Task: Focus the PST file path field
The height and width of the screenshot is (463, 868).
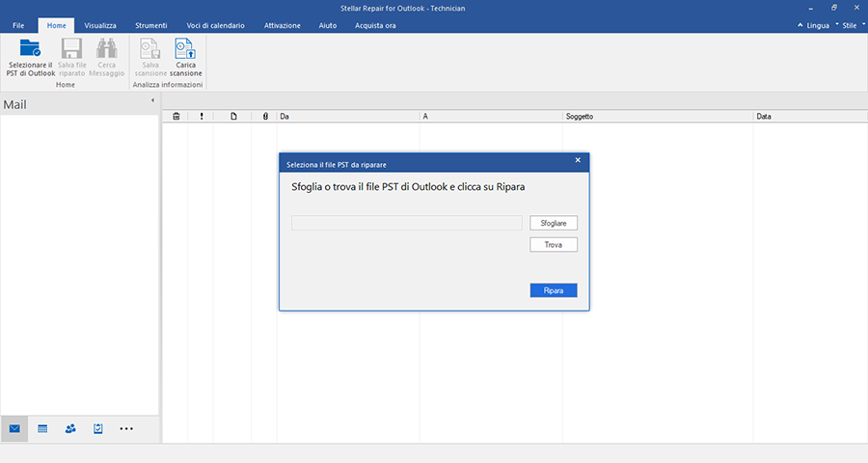Action: tap(407, 223)
